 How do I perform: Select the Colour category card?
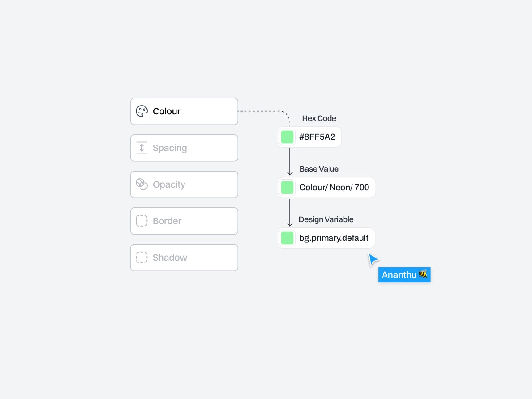click(184, 111)
